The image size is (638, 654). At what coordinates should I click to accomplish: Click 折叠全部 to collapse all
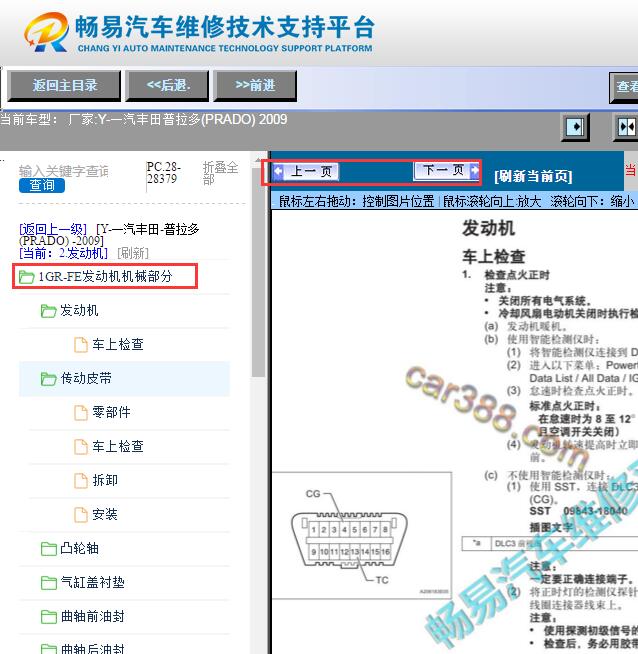click(220, 173)
